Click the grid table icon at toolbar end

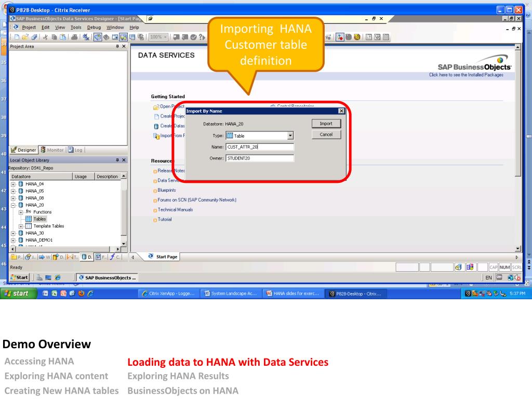coord(386,37)
